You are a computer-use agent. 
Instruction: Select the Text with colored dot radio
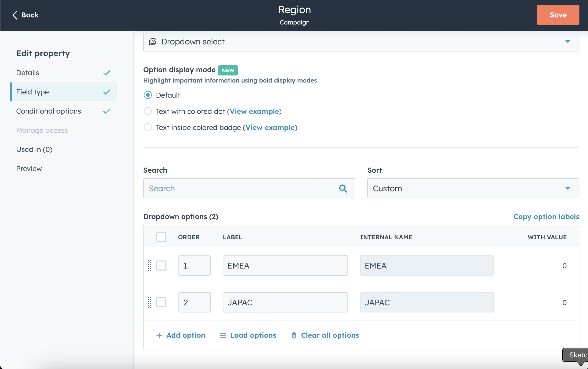point(148,111)
